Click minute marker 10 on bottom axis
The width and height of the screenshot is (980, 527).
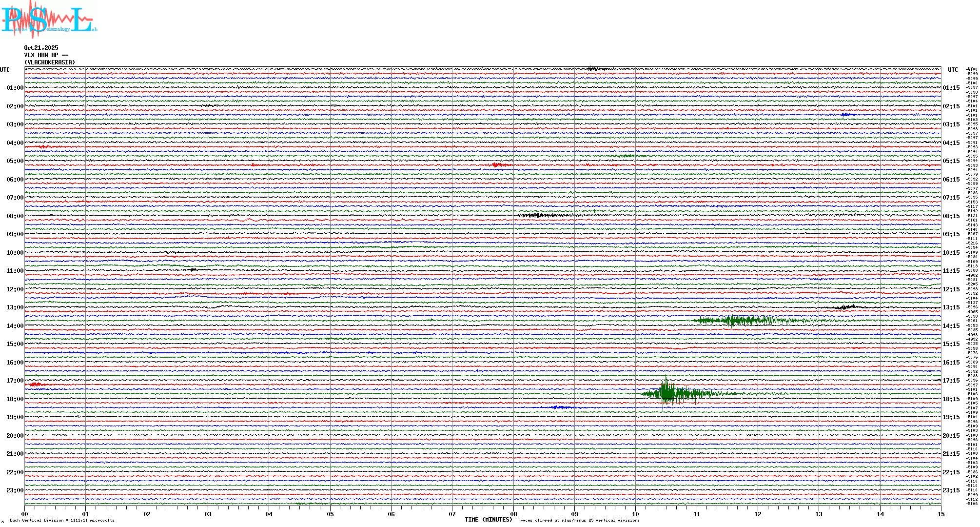coord(635,514)
